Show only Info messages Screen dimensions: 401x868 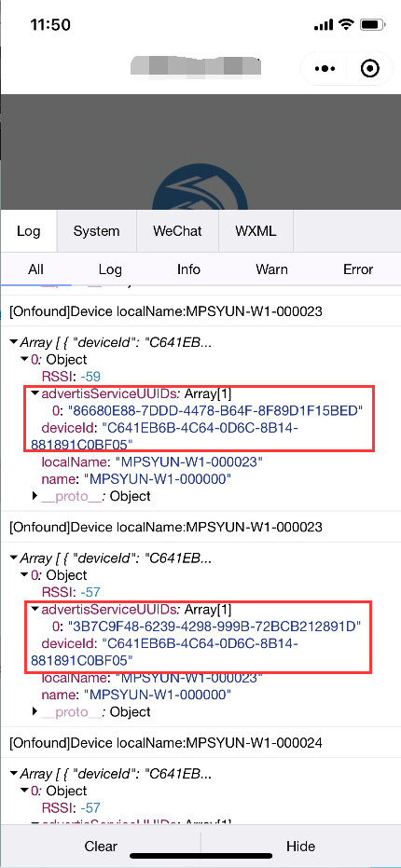click(x=188, y=269)
